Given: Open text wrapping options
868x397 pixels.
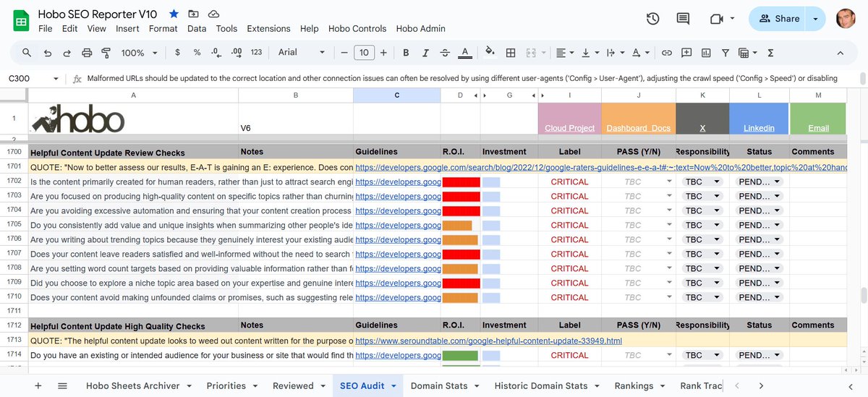Looking at the screenshot, I should click(615, 53).
